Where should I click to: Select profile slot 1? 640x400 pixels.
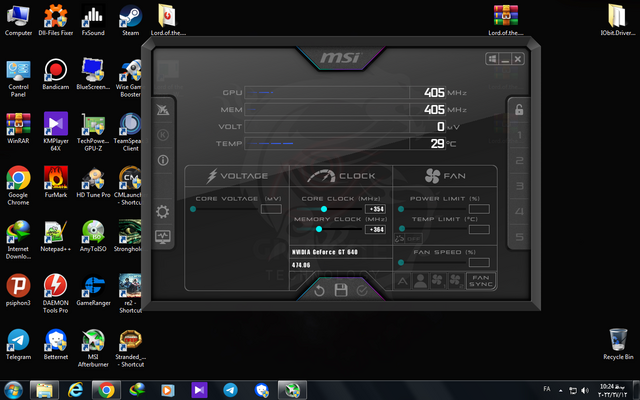(519, 135)
